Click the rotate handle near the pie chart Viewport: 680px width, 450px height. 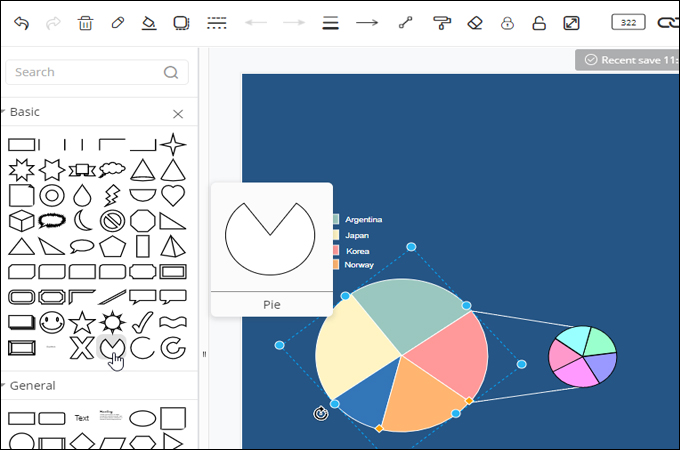[x=320, y=414]
